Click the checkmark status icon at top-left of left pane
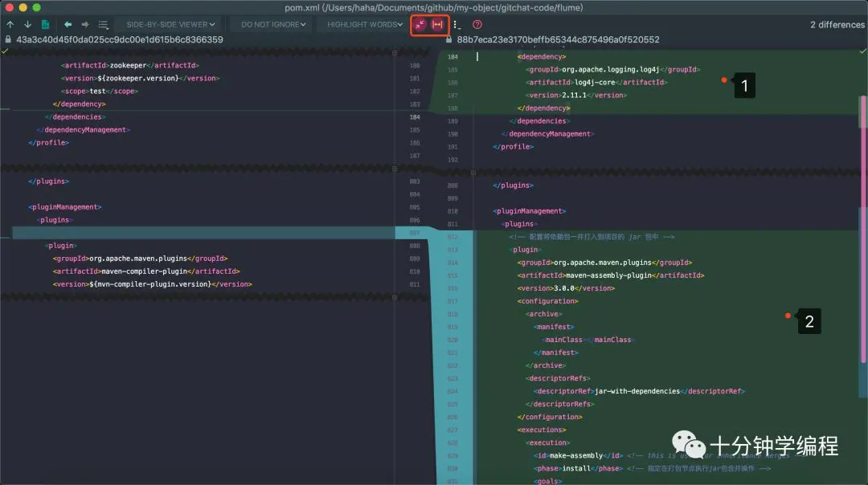 pos(5,51)
